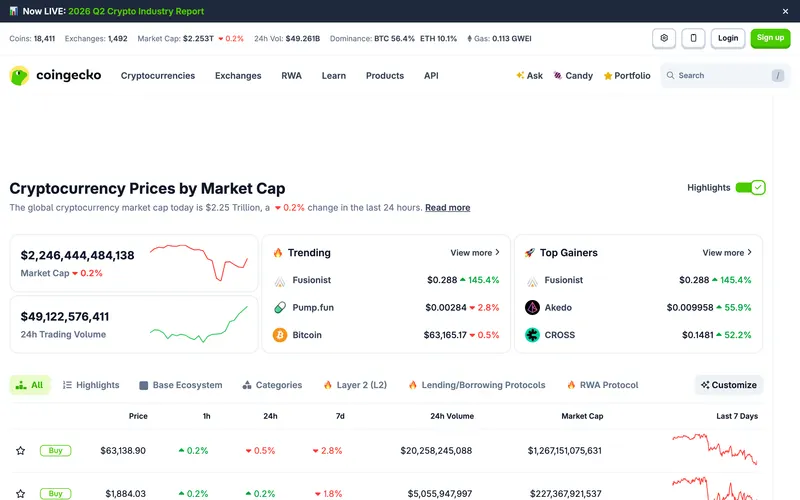Screen dimensions: 800x500
Task: Click the Categories shapes icon
Action: coord(247,385)
